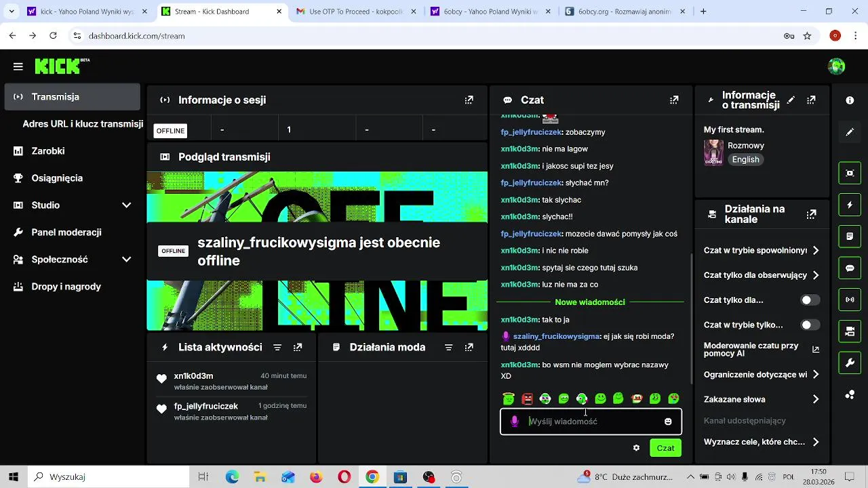Click the xn1k0d3m name in activity list

tap(193, 375)
